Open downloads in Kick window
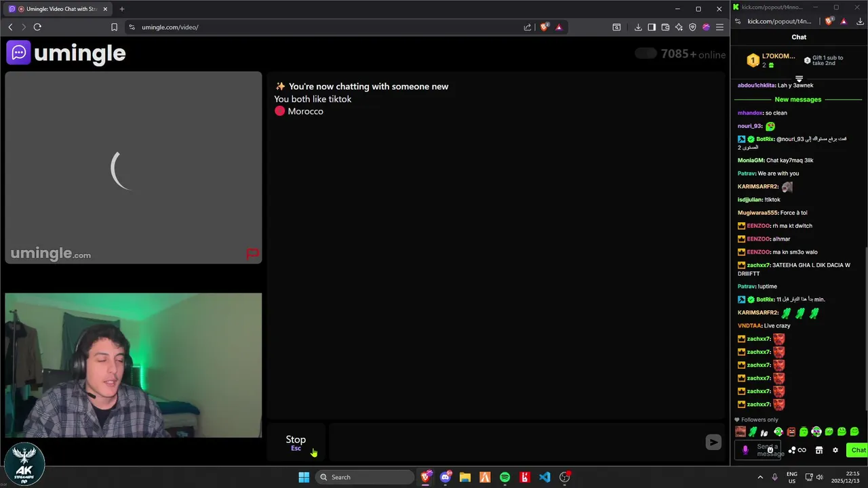868x488 pixels. pos(860,21)
